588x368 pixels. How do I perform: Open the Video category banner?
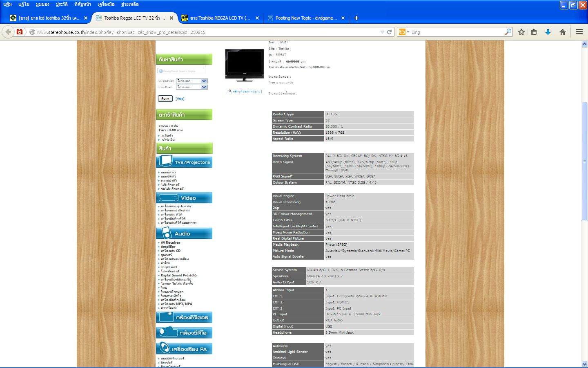click(x=184, y=197)
